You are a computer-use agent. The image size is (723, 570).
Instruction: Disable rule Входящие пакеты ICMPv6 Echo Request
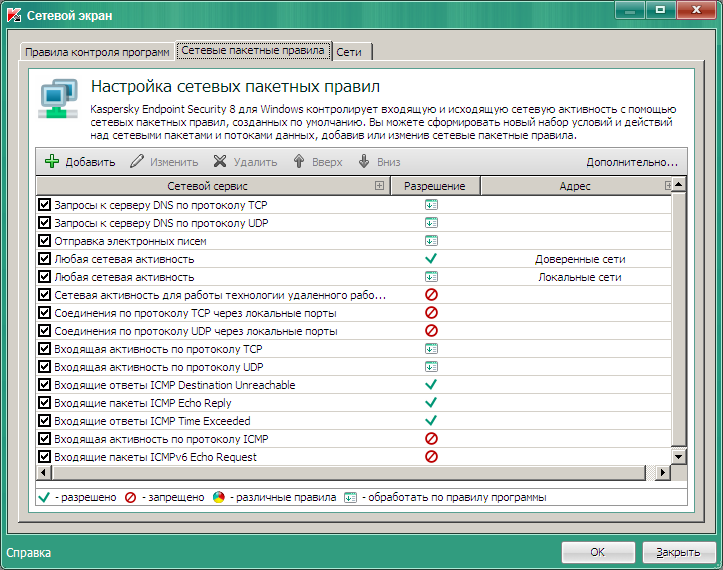tap(44, 457)
